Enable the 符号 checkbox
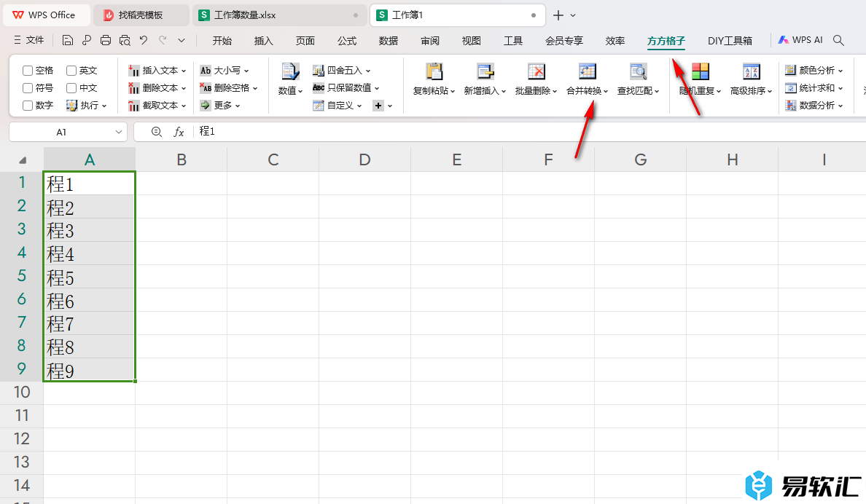 point(28,88)
